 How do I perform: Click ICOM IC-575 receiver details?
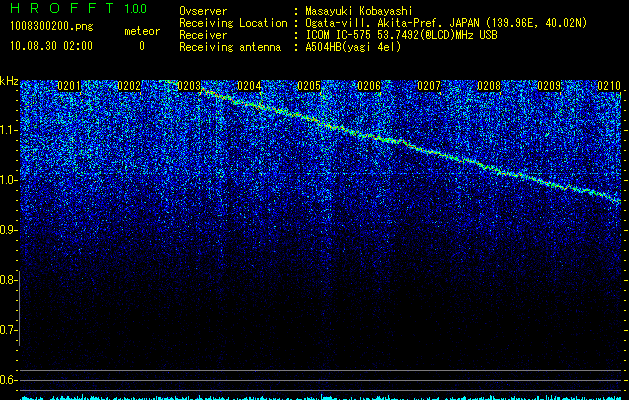(x=401, y=35)
